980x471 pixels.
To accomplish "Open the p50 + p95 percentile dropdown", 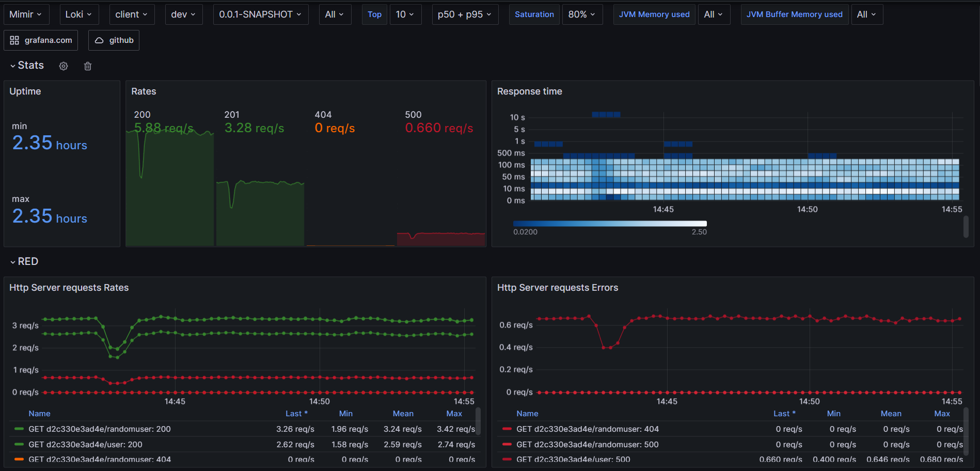I will (465, 14).
